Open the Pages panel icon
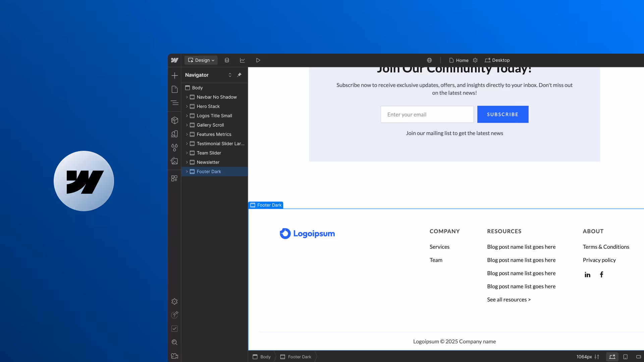Image resolution: width=644 pixels, height=362 pixels. (174, 89)
